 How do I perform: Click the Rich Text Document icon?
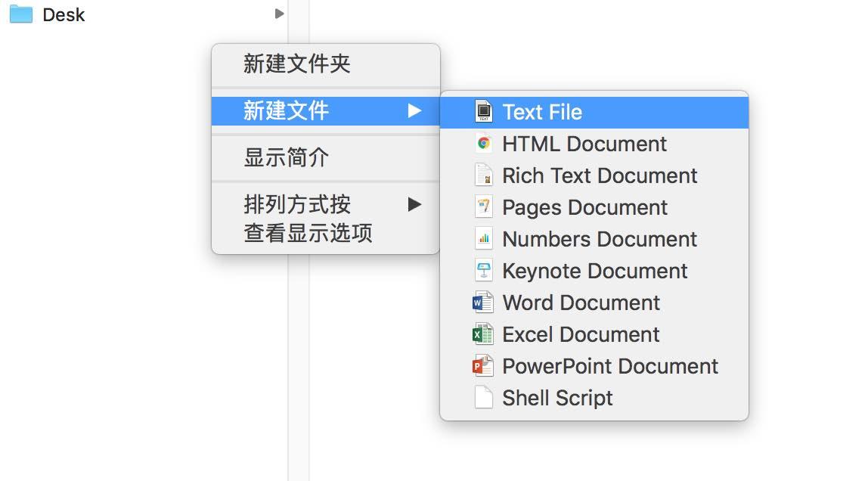483,175
